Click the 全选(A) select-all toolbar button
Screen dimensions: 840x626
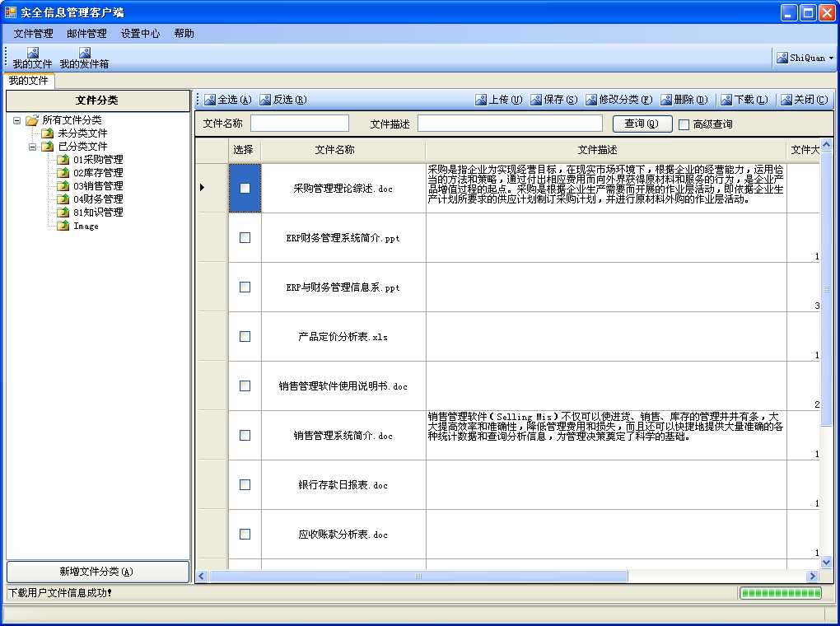tap(228, 100)
